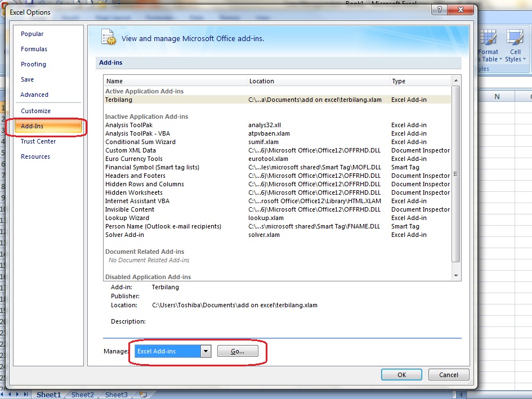The height and width of the screenshot is (399, 532).
Task: Confirm with the OK button
Action: point(401,375)
